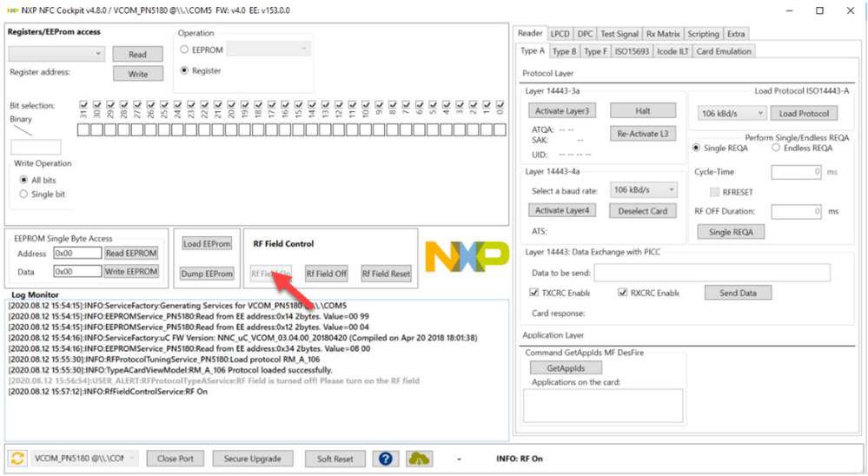The image size is (868, 476).
Task: Click Rf Field Reset button
Action: point(386,274)
